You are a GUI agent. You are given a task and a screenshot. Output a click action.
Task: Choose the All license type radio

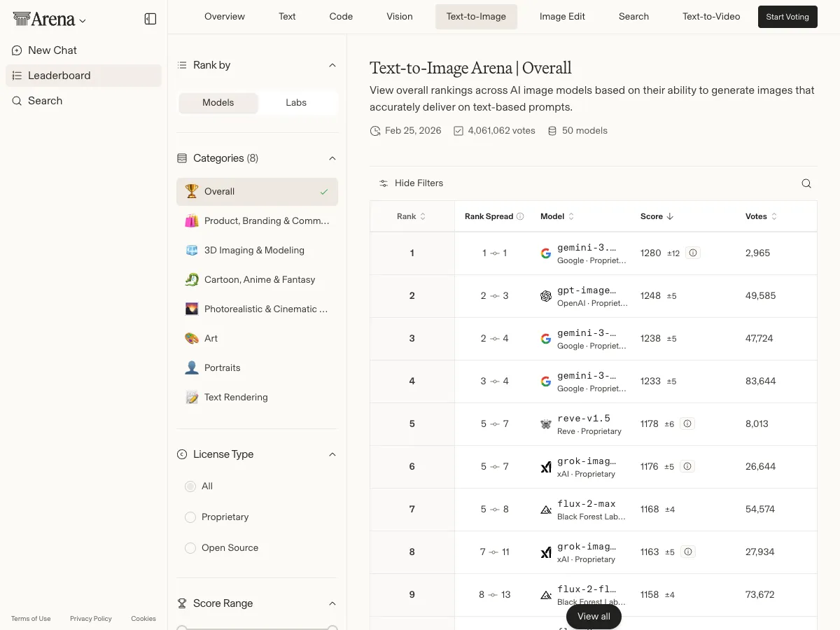(x=190, y=486)
